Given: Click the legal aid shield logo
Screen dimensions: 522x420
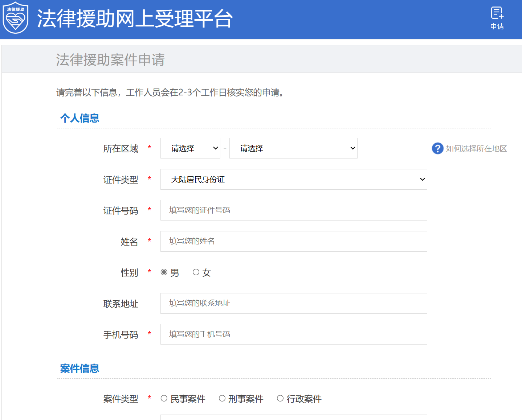Looking at the screenshot, I should pyautogui.click(x=16, y=18).
